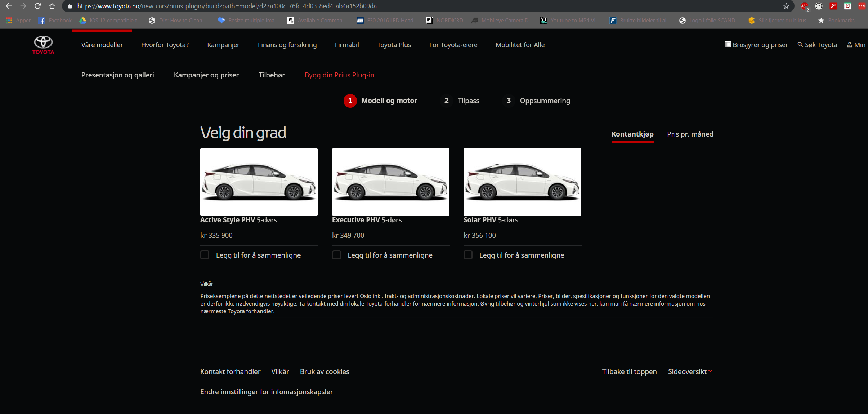Go to step 1 Modell og motor

[x=380, y=101]
